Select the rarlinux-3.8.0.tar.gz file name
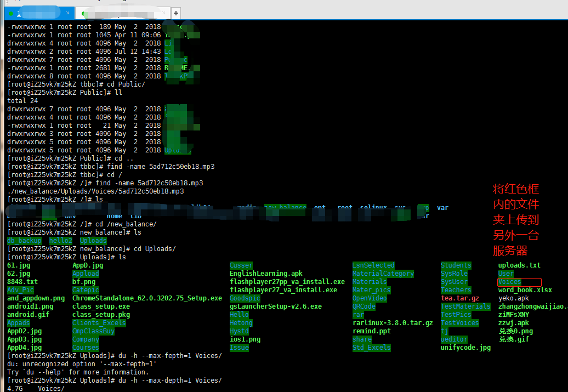 [393, 323]
